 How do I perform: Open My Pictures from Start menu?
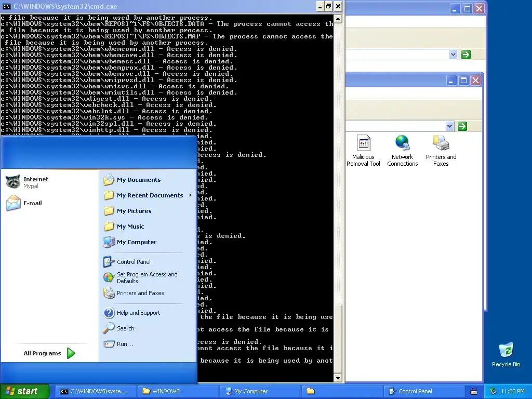click(148, 211)
